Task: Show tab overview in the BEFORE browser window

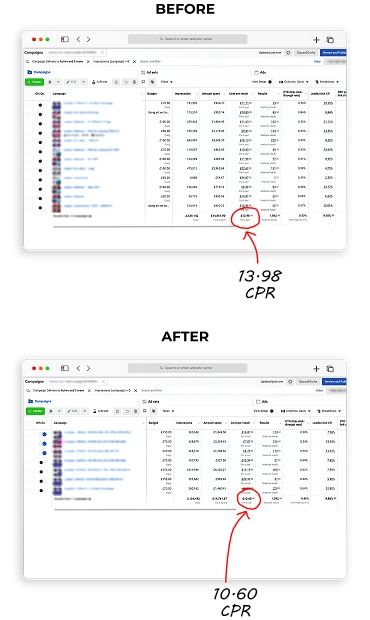Action: 330,40
